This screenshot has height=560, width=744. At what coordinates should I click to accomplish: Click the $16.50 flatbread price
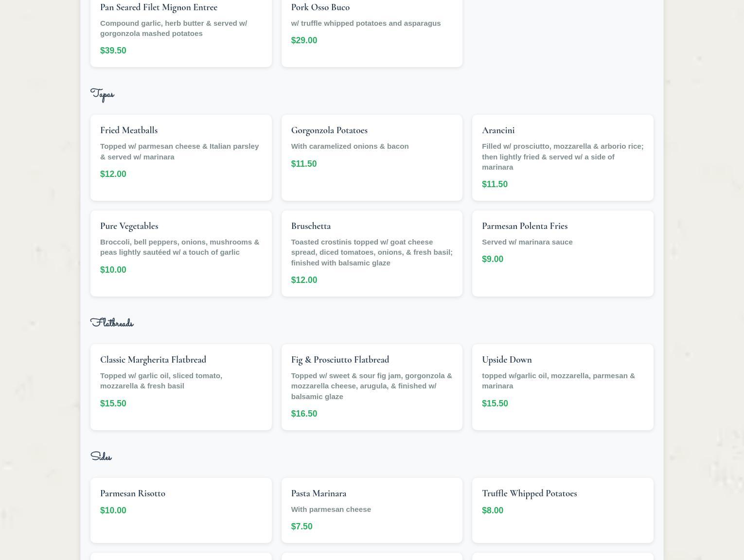[304, 414]
